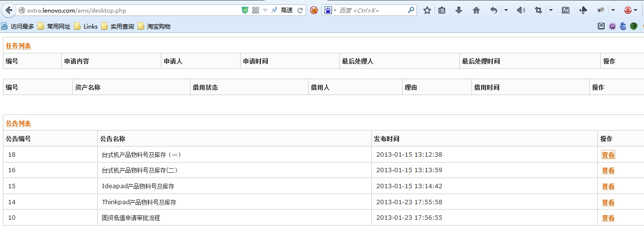Click the 资产名称 column header

click(x=88, y=87)
